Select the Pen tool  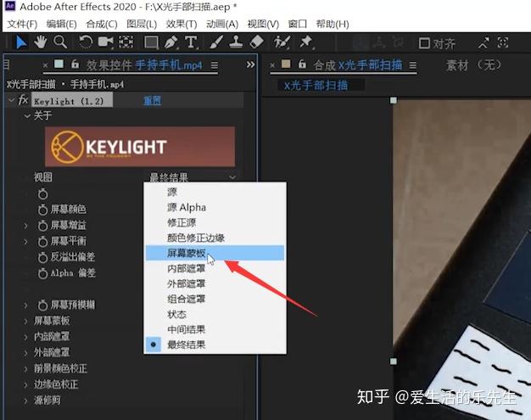[x=171, y=42]
